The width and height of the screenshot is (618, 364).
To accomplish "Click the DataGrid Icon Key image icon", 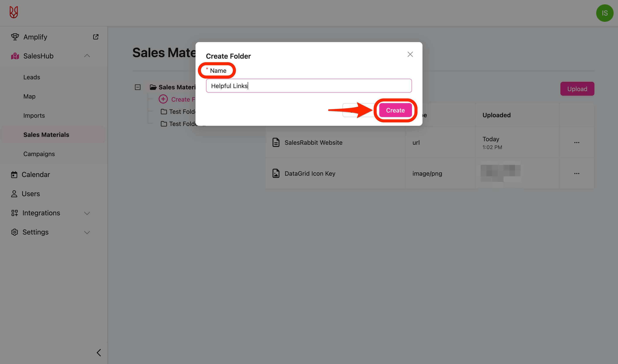I will [276, 173].
